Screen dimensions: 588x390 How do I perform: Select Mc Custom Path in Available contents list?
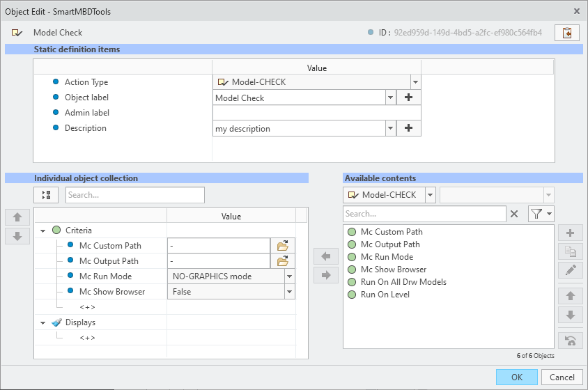pyautogui.click(x=392, y=232)
